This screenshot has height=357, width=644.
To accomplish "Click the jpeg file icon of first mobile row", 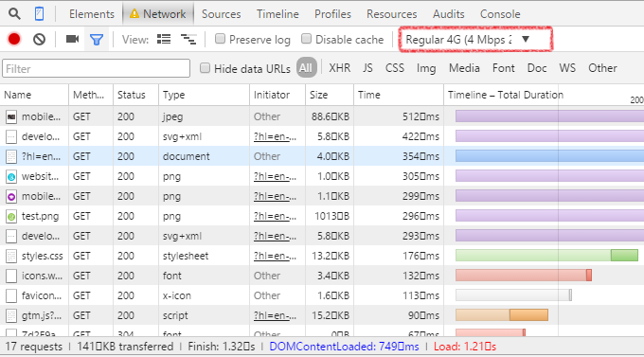I will click(11, 117).
